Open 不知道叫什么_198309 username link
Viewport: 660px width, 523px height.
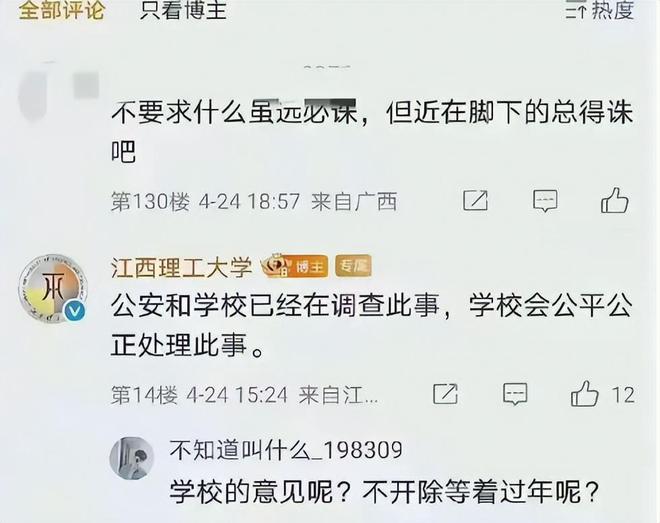tap(286, 450)
